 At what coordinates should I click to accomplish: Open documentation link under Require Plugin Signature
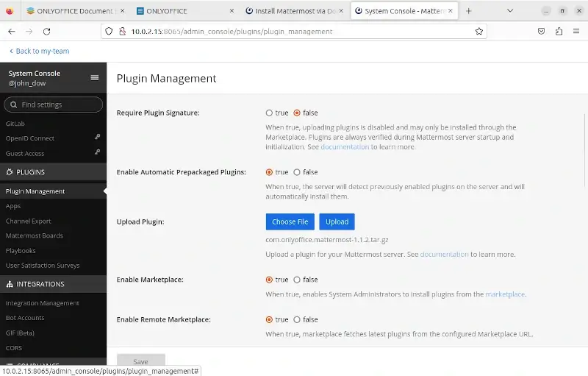pyautogui.click(x=345, y=146)
